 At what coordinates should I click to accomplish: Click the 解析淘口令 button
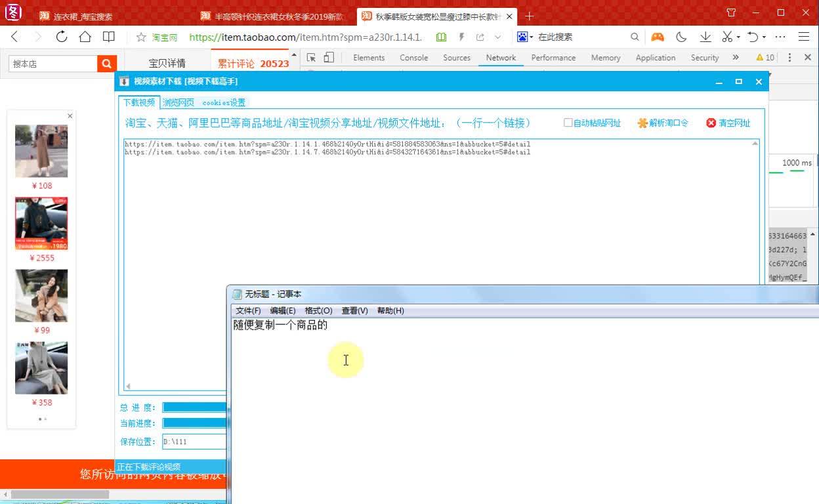[663, 123]
